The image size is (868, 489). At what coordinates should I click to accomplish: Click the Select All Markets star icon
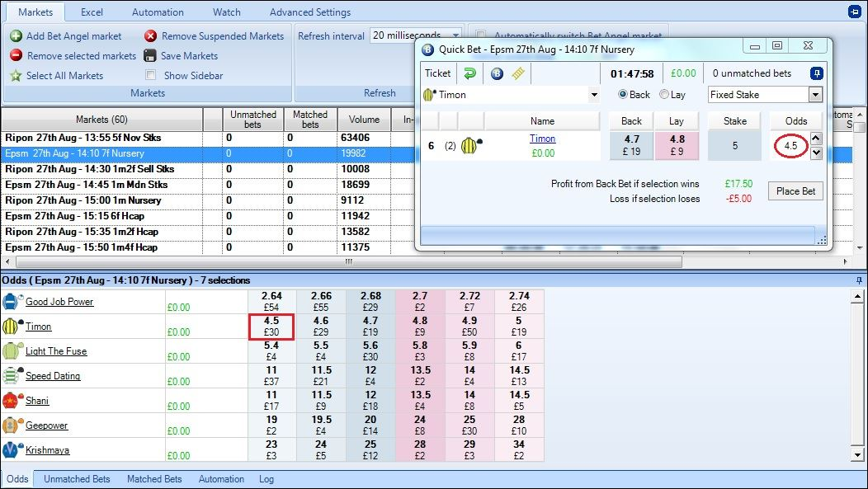(x=16, y=75)
